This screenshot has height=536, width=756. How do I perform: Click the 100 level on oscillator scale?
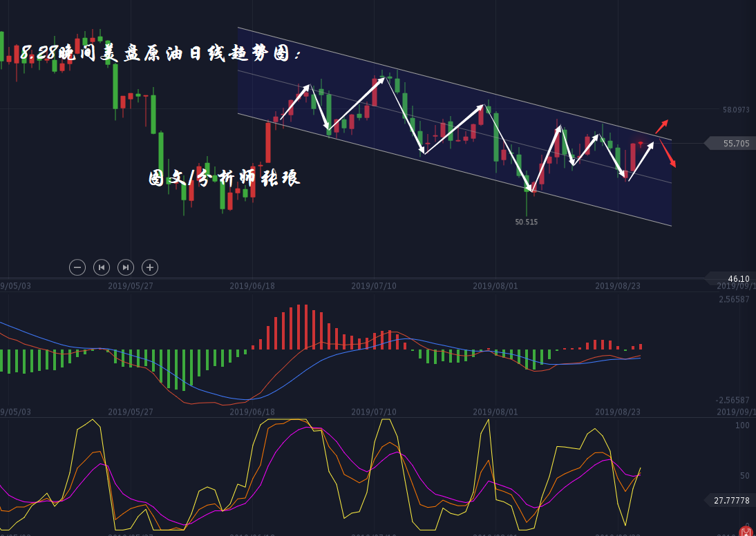(x=741, y=425)
